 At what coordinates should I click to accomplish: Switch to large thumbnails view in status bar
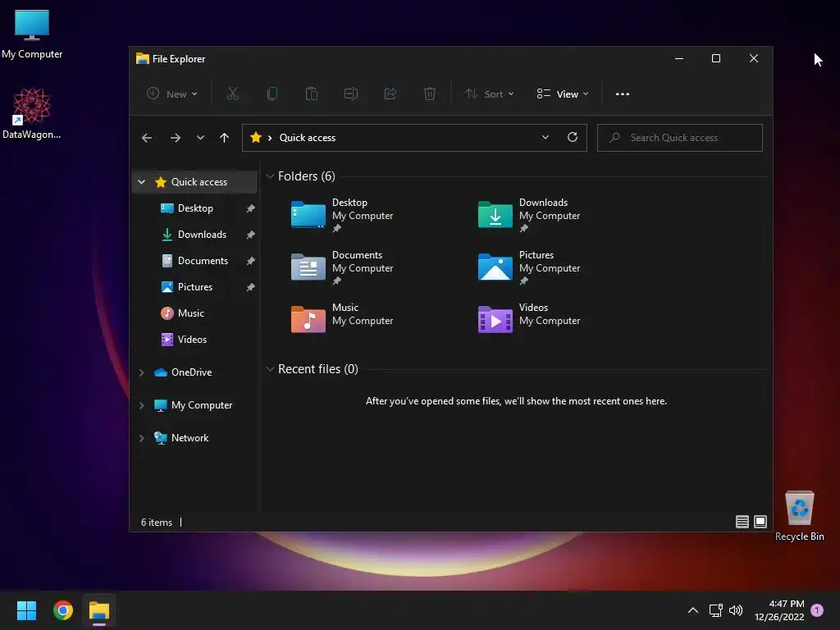[x=760, y=522]
